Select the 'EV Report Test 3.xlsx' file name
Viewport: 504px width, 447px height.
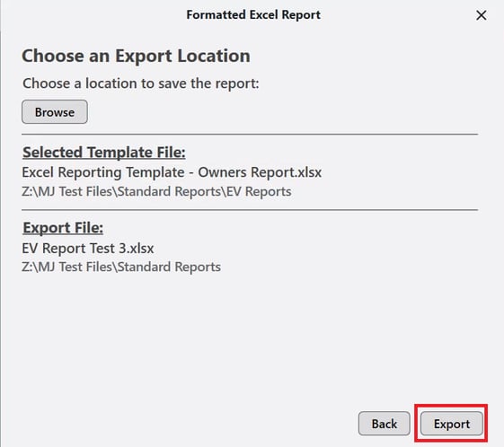tap(88, 249)
